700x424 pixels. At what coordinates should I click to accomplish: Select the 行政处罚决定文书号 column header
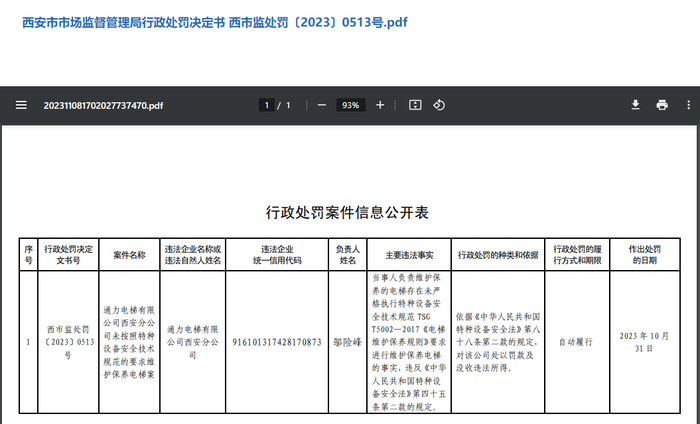tap(68, 255)
